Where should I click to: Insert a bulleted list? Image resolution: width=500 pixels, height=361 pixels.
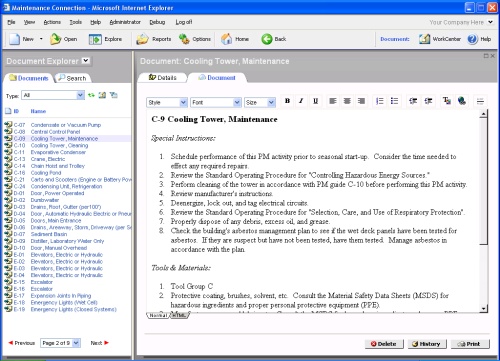(394, 101)
